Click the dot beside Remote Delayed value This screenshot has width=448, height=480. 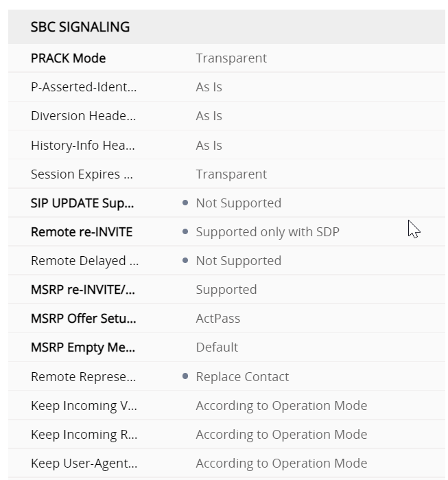[x=185, y=261]
